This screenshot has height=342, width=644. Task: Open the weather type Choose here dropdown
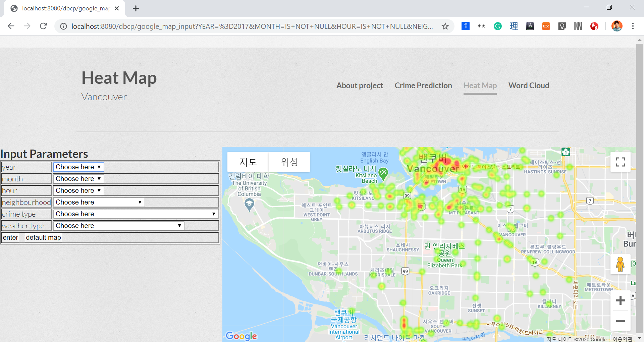point(118,225)
